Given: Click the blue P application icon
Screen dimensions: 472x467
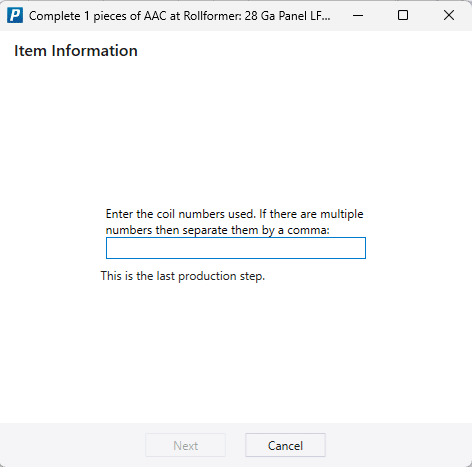Looking at the screenshot, I should [x=15, y=15].
